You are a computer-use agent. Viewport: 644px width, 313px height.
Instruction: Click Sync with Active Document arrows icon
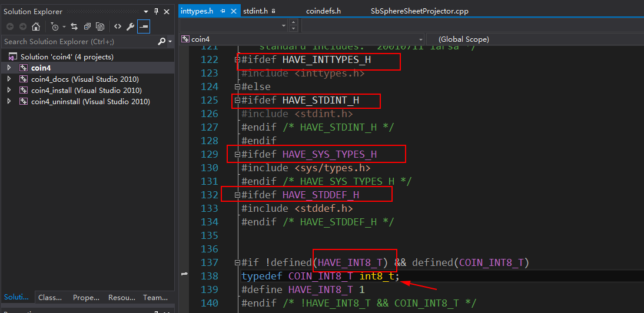point(74,26)
